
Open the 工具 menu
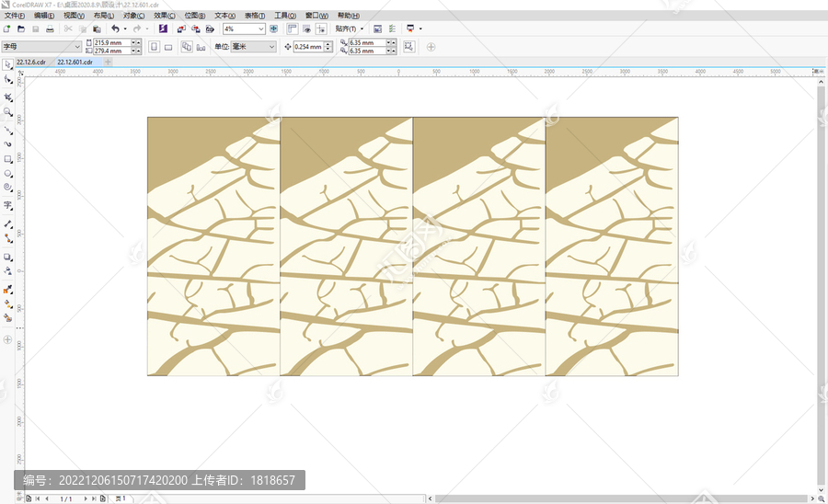[285, 16]
